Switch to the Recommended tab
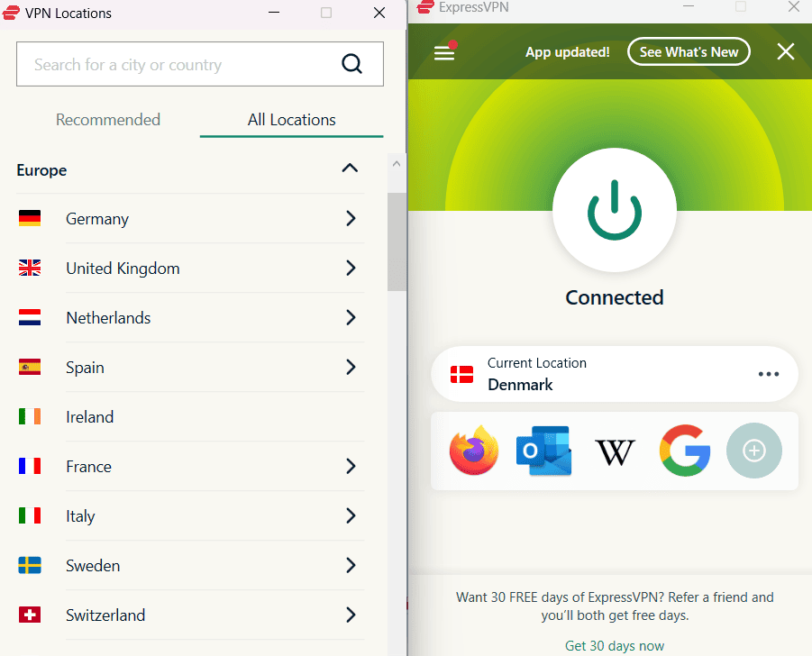 (x=108, y=120)
